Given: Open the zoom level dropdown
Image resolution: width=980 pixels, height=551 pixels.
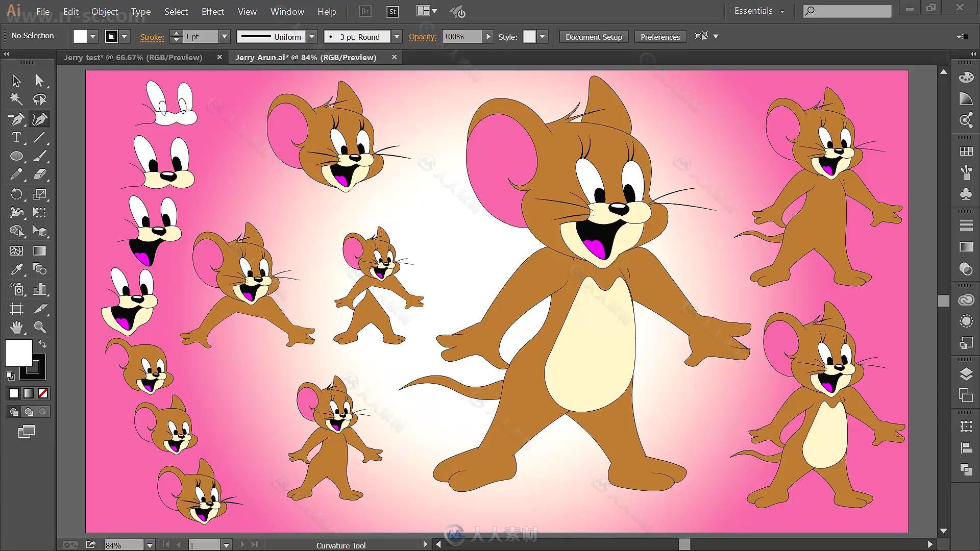Looking at the screenshot, I should click(x=150, y=545).
